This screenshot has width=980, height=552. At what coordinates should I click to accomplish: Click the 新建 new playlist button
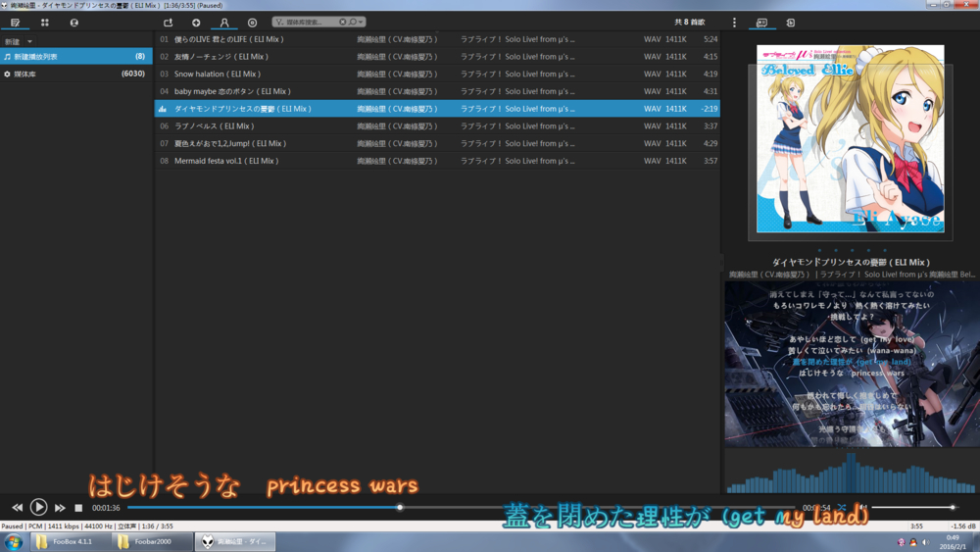pos(13,41)
